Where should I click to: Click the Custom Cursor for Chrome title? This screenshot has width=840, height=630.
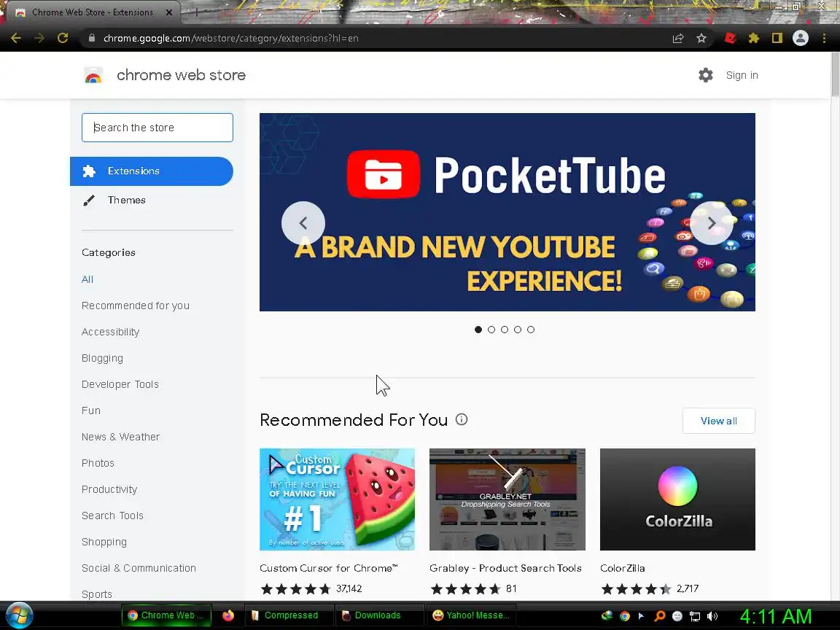329,568
